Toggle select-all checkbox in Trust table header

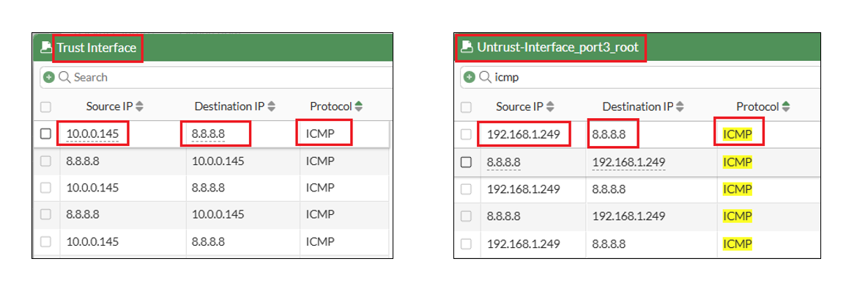[x=45, y=107]
